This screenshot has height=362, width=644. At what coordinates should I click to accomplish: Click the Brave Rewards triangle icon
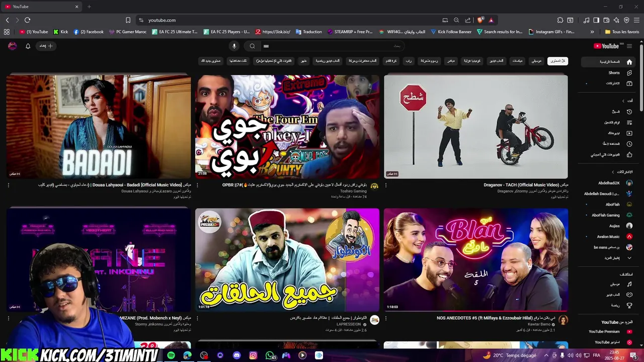tap(491, 20)
